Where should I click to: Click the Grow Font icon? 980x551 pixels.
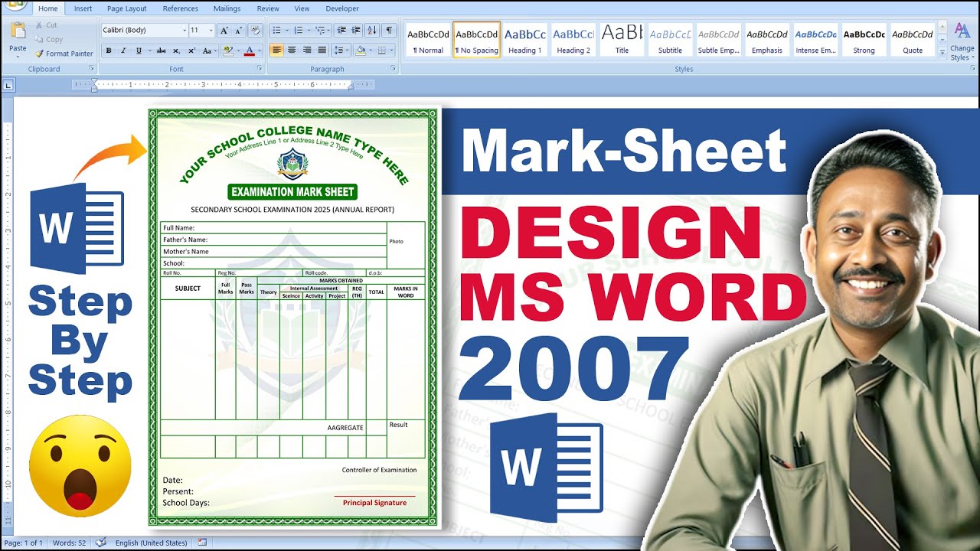[x=224, y=31]
